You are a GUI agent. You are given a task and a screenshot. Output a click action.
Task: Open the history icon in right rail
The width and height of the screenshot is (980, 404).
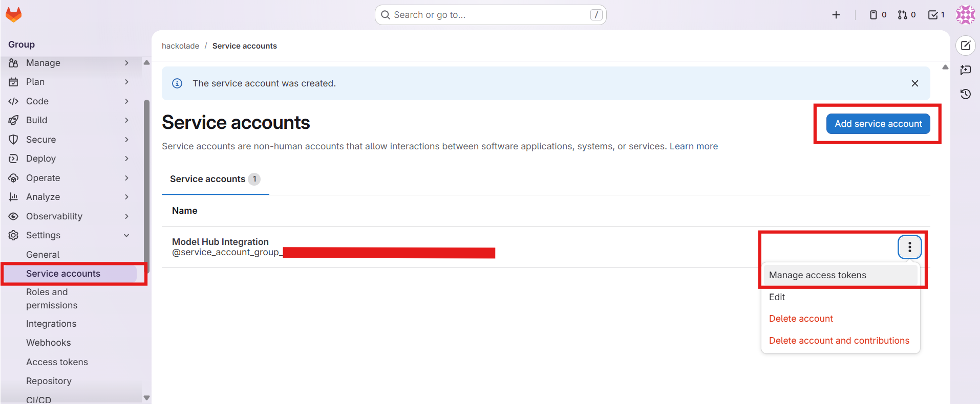966,94
